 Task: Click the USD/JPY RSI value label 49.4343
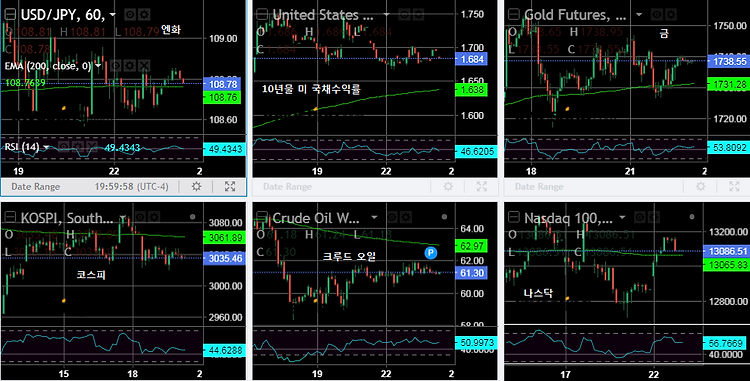coord(224,150)
